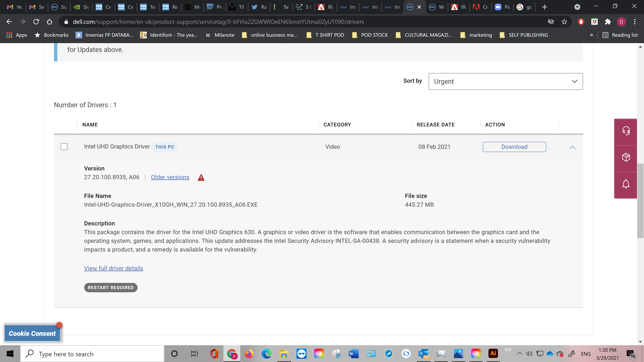The height and width of the screenshot is (362, 644).
Task: Open the Chrome extensions puzzle icon
Action: pyautogui.click(x=608, y=22)
